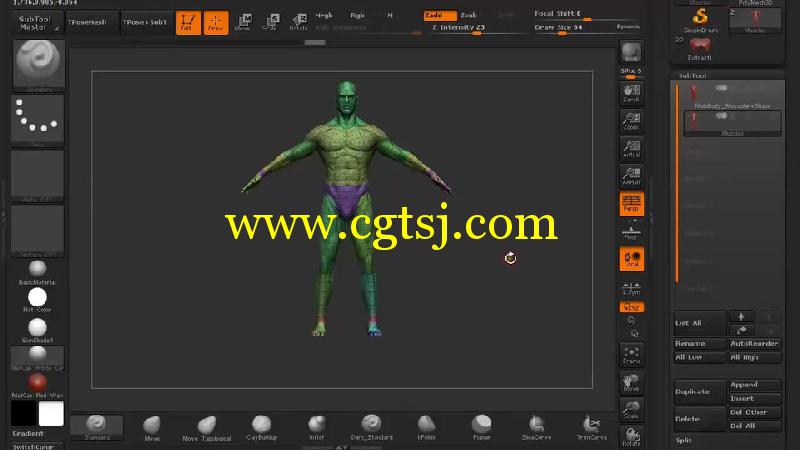This screenshot has height=450, width=800.
Task: Open the current brush thumbnail picker
Action: [x=38, y=65]
